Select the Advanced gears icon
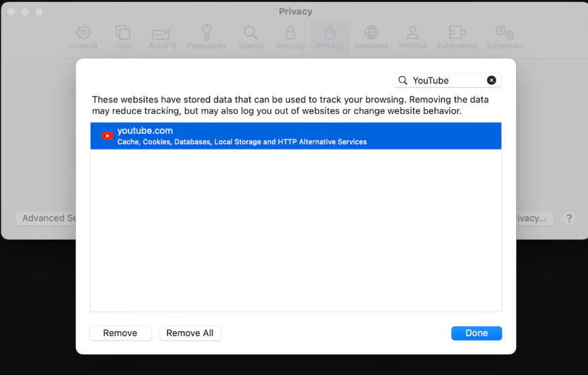Viewport: 588px width, 375px height. tap(505, 33)
